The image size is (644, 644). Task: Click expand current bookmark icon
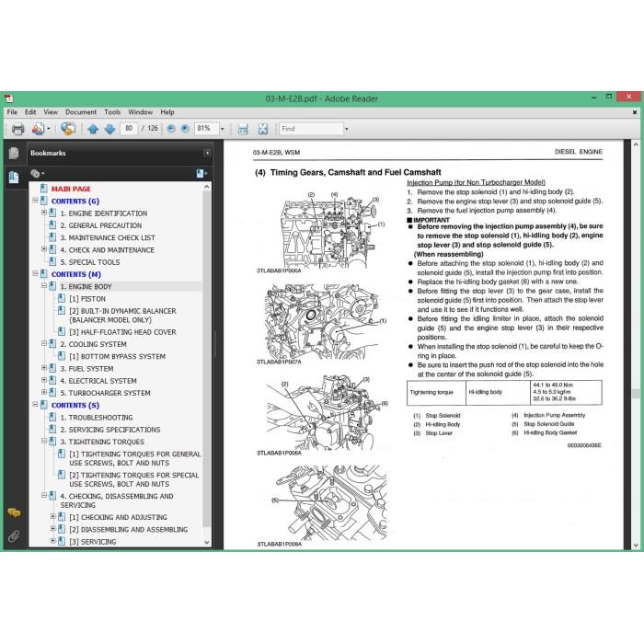(x=201, y=174)
